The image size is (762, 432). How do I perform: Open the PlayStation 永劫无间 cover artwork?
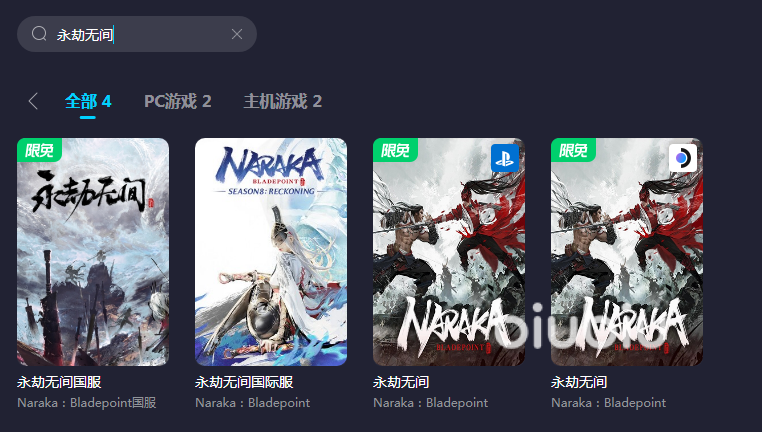[x=449, y=252]
